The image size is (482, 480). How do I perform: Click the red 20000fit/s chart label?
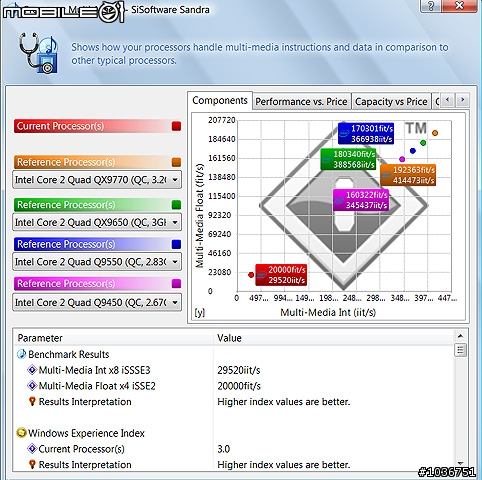[x=281, y=275]
